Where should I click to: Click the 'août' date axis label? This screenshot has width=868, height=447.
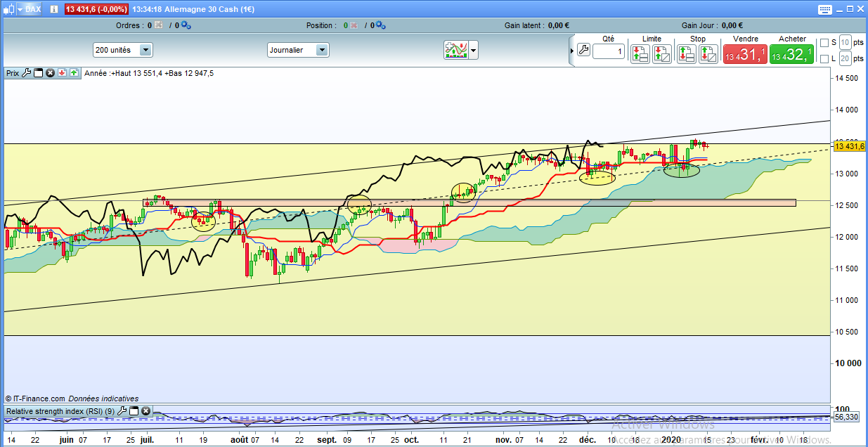click(x=240, y=439)
